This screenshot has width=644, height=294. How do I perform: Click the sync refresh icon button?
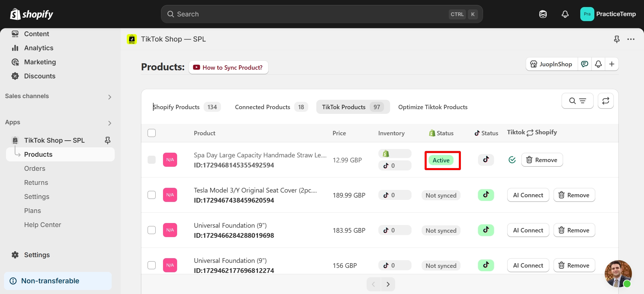[605, 101]
